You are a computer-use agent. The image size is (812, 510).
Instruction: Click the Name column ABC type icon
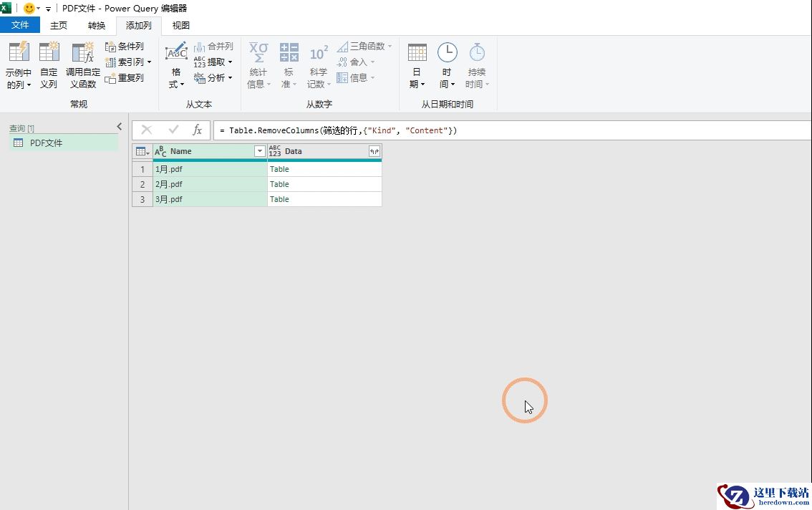click(160, 151)
